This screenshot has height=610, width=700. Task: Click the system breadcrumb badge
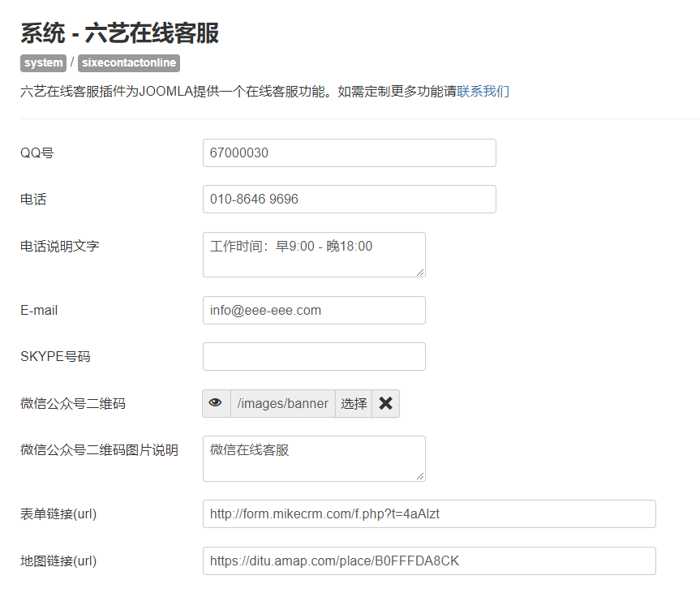43,63
